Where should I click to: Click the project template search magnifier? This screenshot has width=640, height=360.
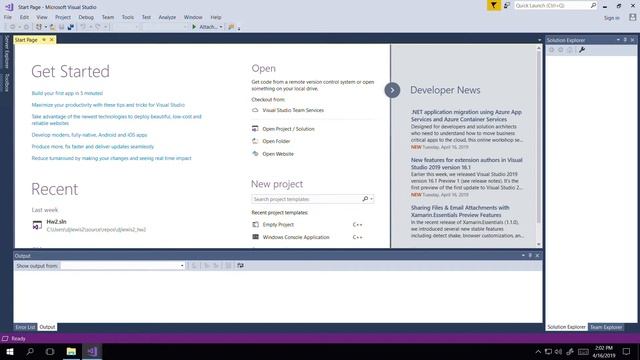tap(365, 199)
